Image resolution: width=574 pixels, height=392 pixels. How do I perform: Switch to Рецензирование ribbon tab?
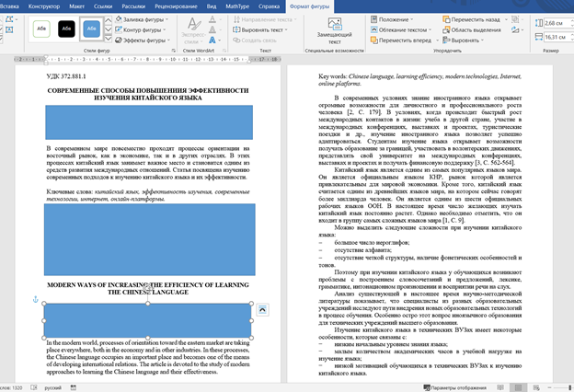coord(176,6)
